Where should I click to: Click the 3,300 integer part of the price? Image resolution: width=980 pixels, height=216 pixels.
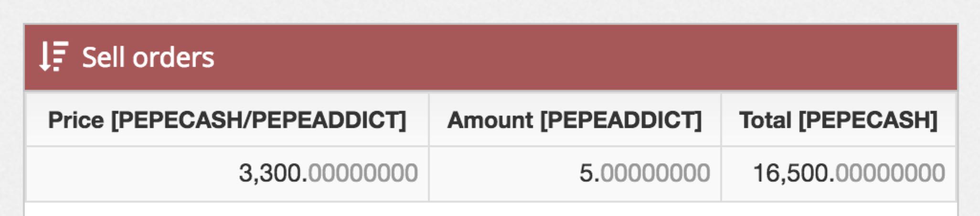(271, 173)
